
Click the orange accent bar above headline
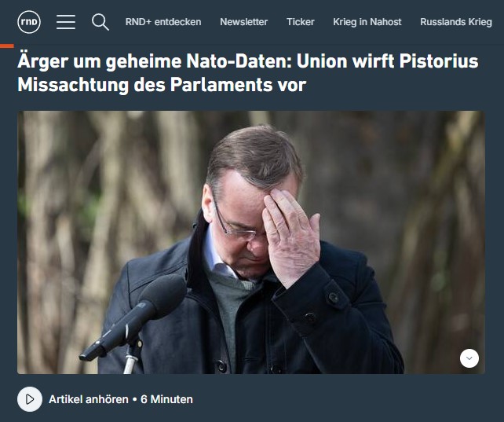(x=7, y=46)
